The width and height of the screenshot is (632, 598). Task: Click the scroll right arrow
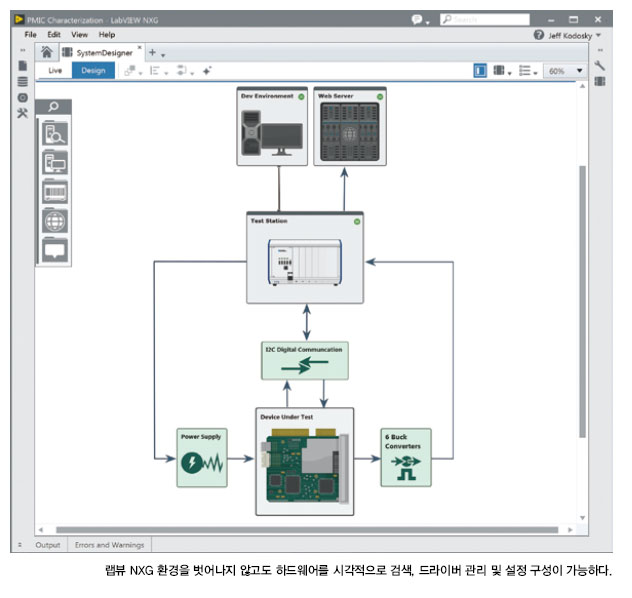pos(570,529)
